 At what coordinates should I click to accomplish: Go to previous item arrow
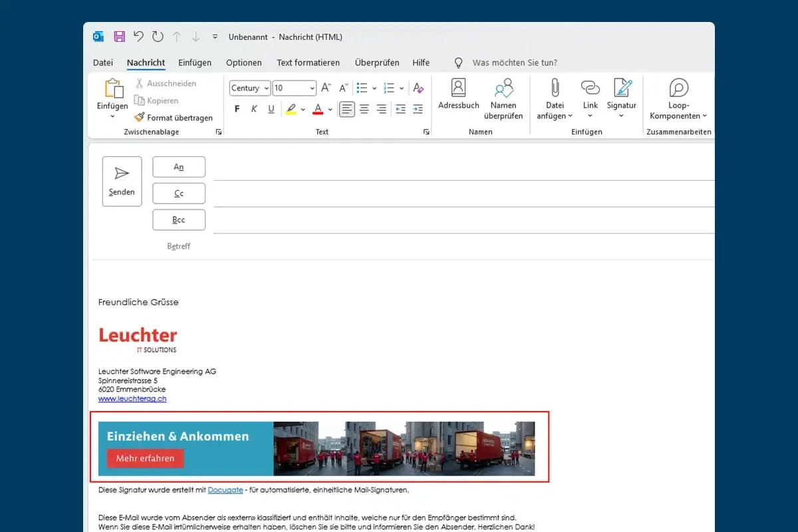[x=177, y=37]
